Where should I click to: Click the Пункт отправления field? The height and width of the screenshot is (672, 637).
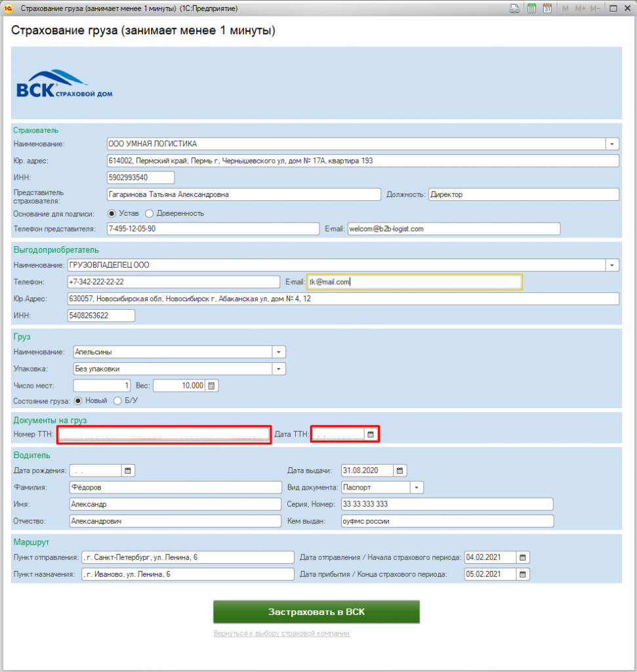(x=188, y=557)
